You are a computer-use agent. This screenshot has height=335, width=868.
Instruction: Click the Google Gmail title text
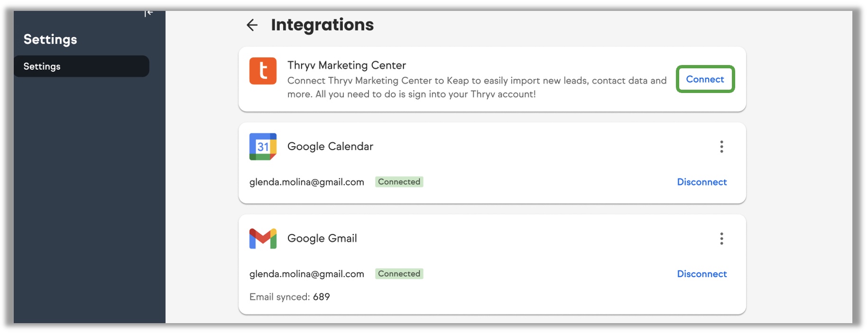(x=322, y=239)
